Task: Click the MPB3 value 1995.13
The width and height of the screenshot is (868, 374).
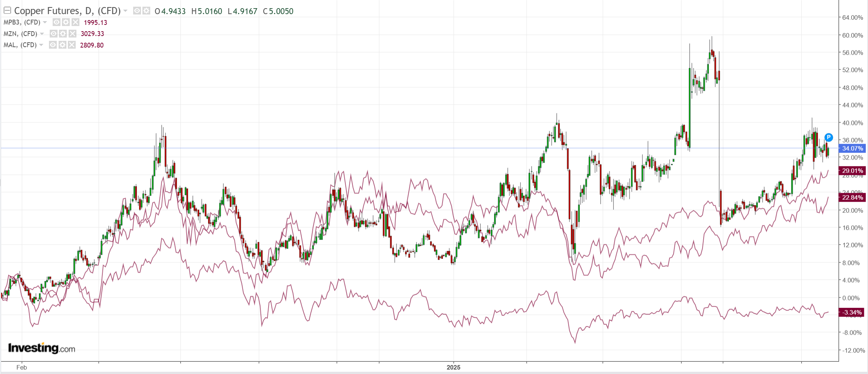Action: 95,23
